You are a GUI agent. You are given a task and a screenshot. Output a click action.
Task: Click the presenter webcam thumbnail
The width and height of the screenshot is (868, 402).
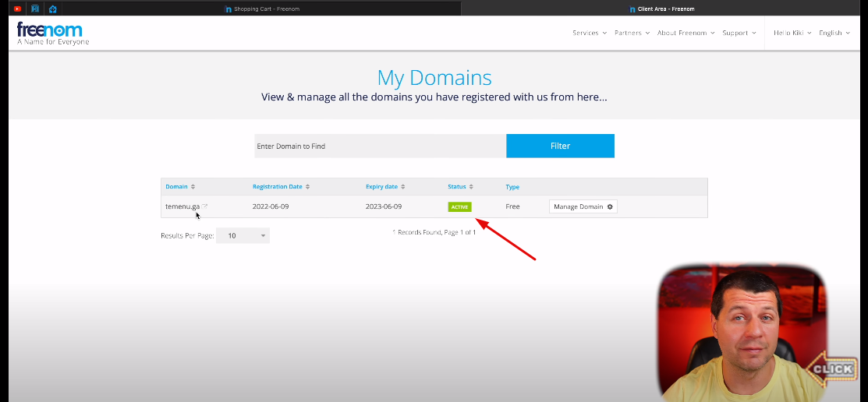click(742, 332)
